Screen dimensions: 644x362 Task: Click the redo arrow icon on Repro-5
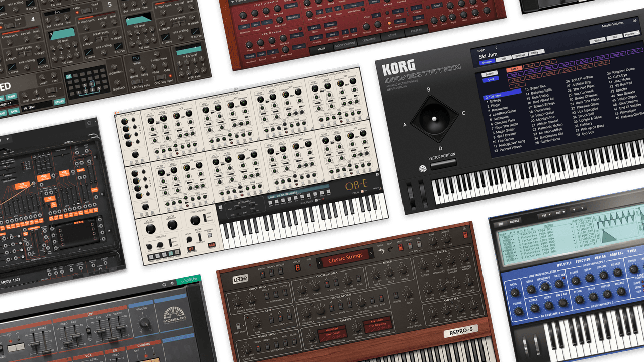pyautogui.click(x=389, y=249)
